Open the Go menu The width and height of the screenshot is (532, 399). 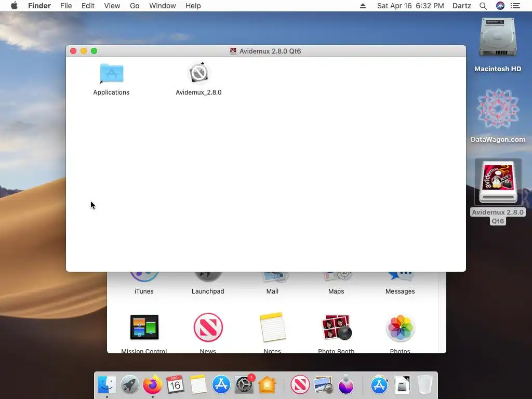[x=135, y=6]
